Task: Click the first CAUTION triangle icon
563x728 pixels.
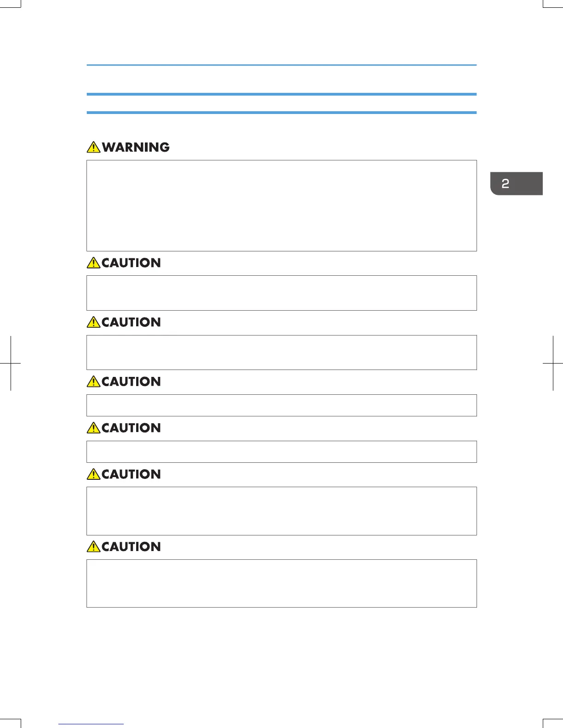Action: 93,263
